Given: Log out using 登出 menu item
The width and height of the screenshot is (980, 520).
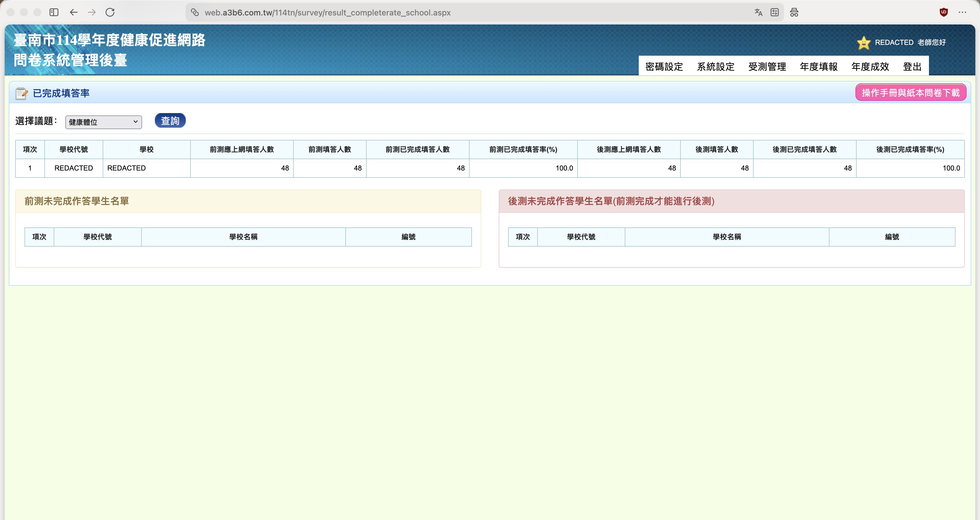Looking at the screenshot, I should [912, 66].
